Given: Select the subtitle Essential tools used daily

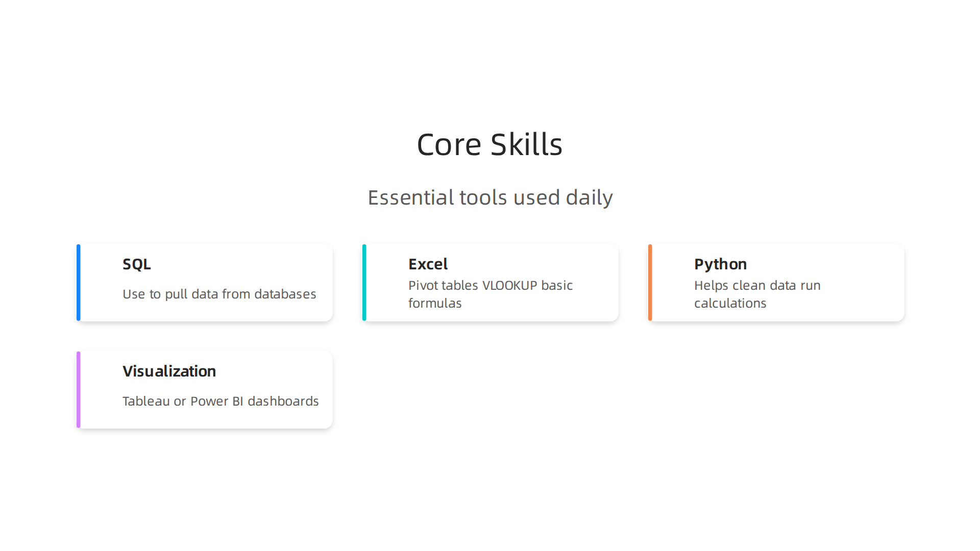Looking at the screenshot, I should [x=490, y=197].
